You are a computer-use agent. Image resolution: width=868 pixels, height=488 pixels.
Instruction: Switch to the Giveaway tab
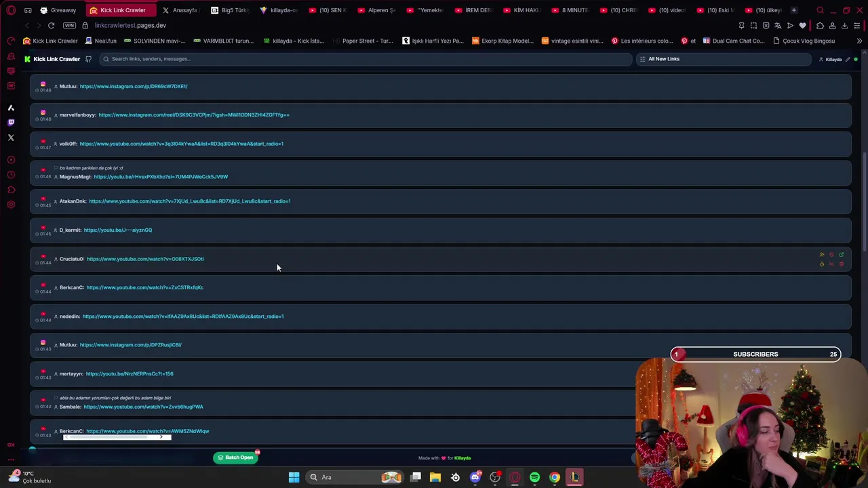click(58, 10)
